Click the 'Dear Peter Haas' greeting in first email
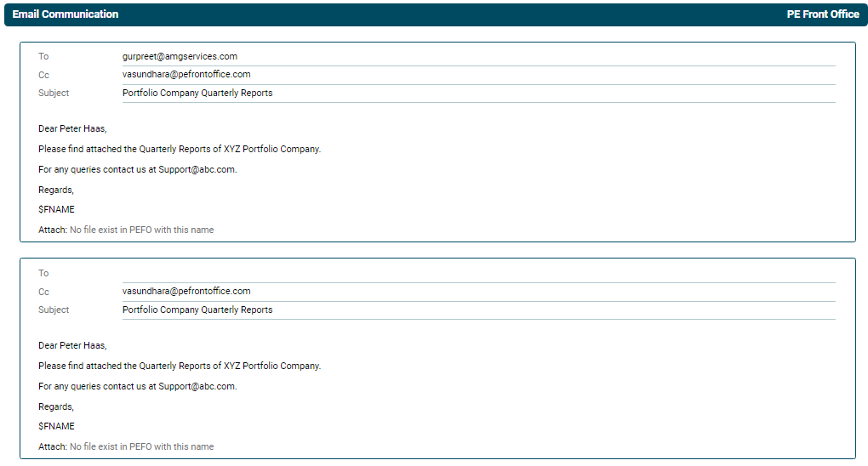 [x=72, y=129]
